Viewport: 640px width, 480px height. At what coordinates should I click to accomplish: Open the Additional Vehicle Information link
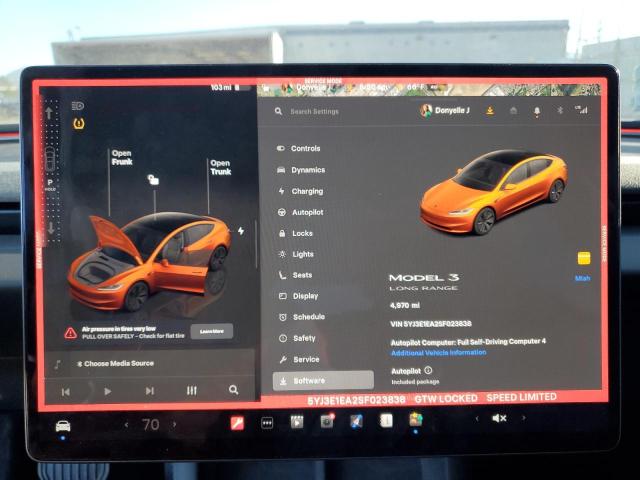(439, 353)
